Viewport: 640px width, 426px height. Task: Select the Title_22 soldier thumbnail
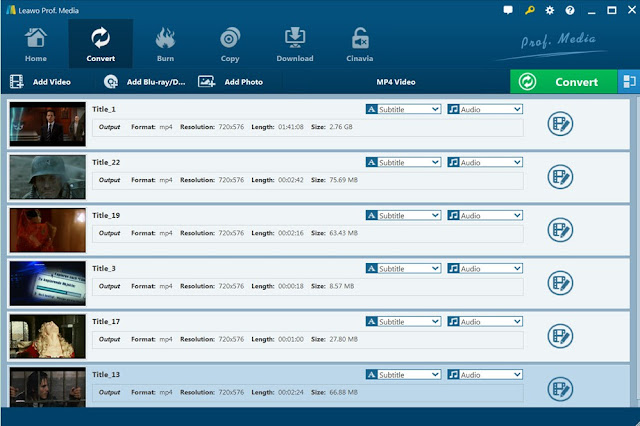click(48, 177)
